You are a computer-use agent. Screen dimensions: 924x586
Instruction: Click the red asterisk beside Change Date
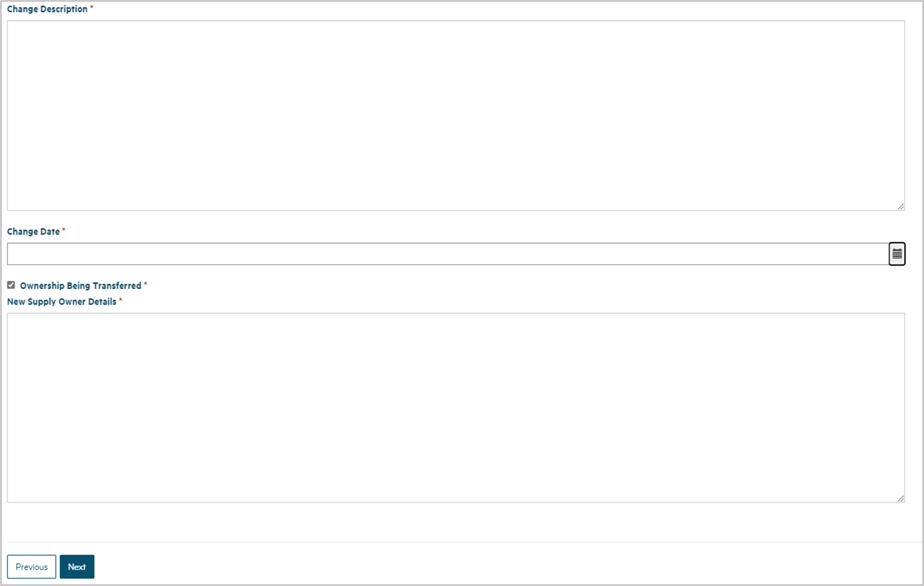tap(64, 230)
